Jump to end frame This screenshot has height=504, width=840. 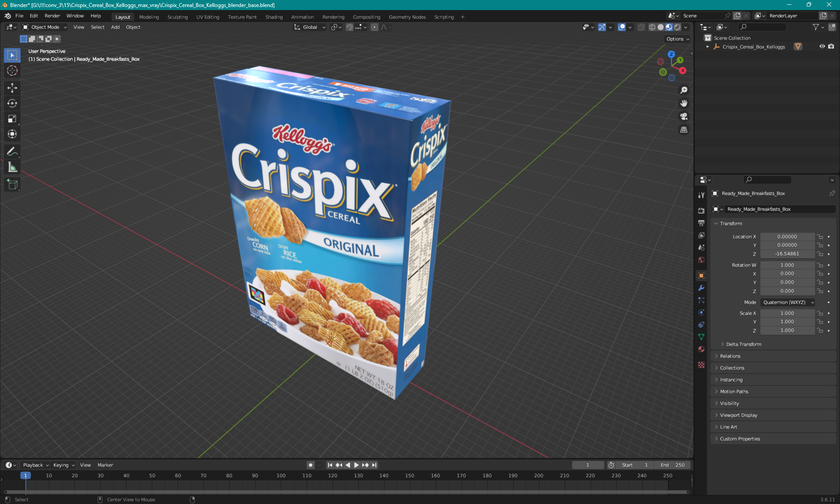(x=374, y=465)
